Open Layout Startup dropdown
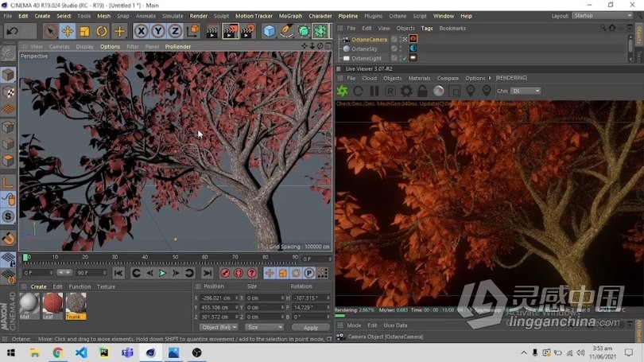 602,16
